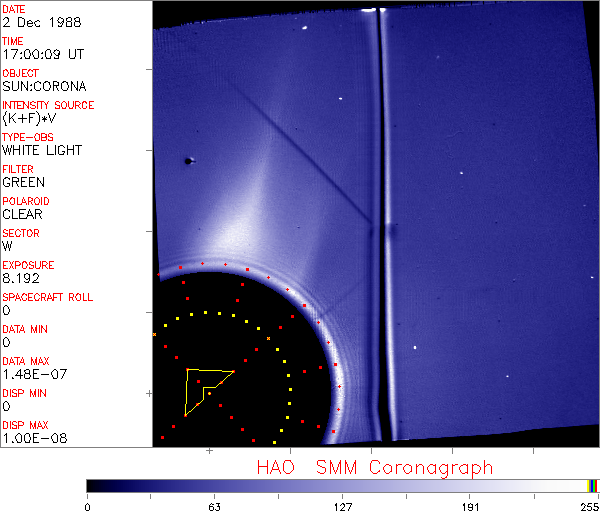Select the 8.192 exposure value
This screenshot has width=600, height=512.
[21, 278]
